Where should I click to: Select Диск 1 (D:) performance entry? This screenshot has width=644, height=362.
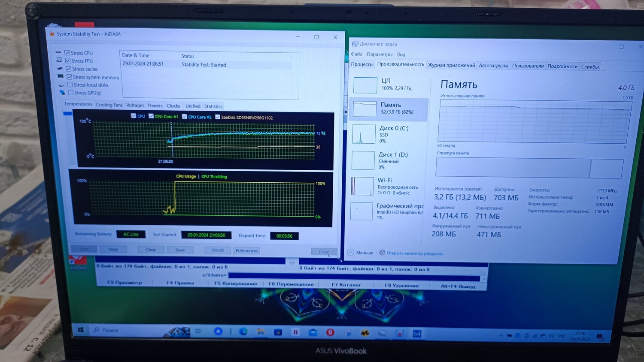pyautogui.click(x=388, y=161)
